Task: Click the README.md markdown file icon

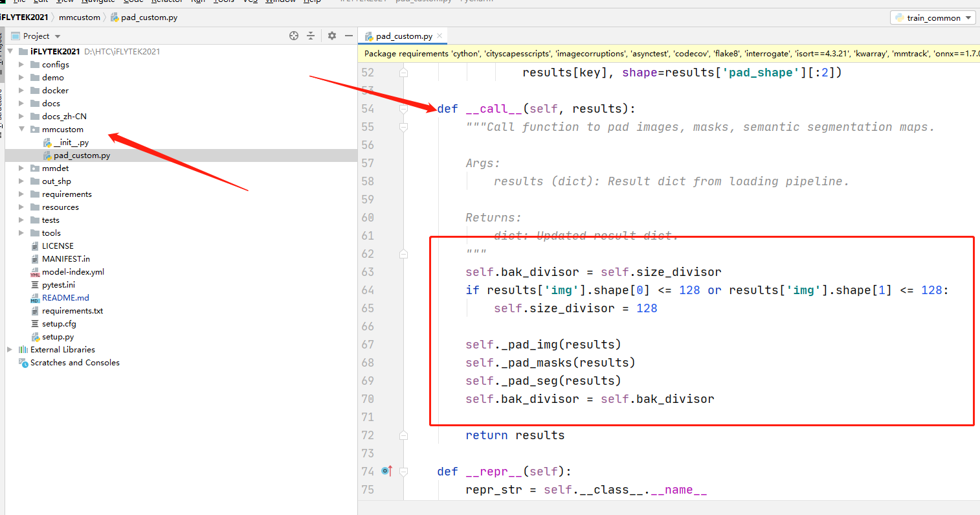Action: click(x=35, y=298)
